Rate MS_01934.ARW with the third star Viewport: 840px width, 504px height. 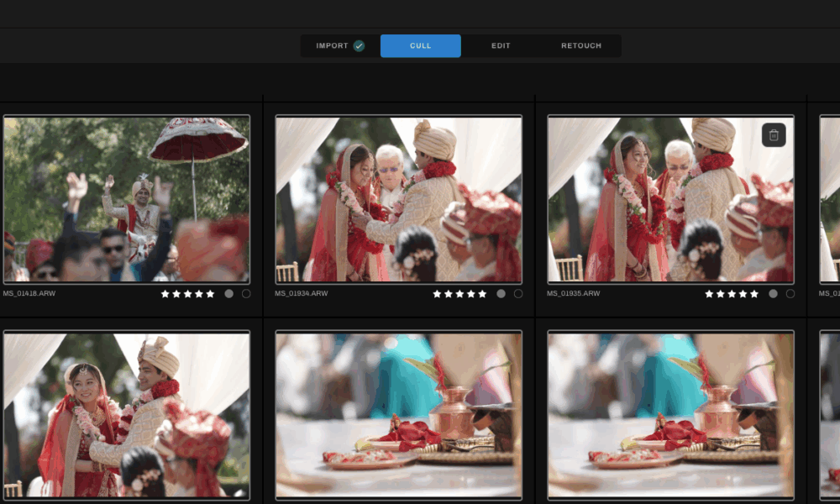coord(459,293)
